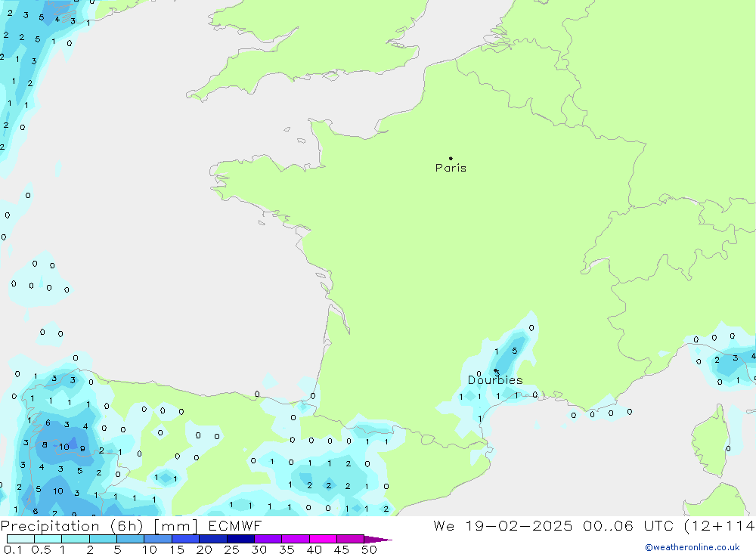
Task: Click the 20 legend scale label
Action: (x=204, y=549)
